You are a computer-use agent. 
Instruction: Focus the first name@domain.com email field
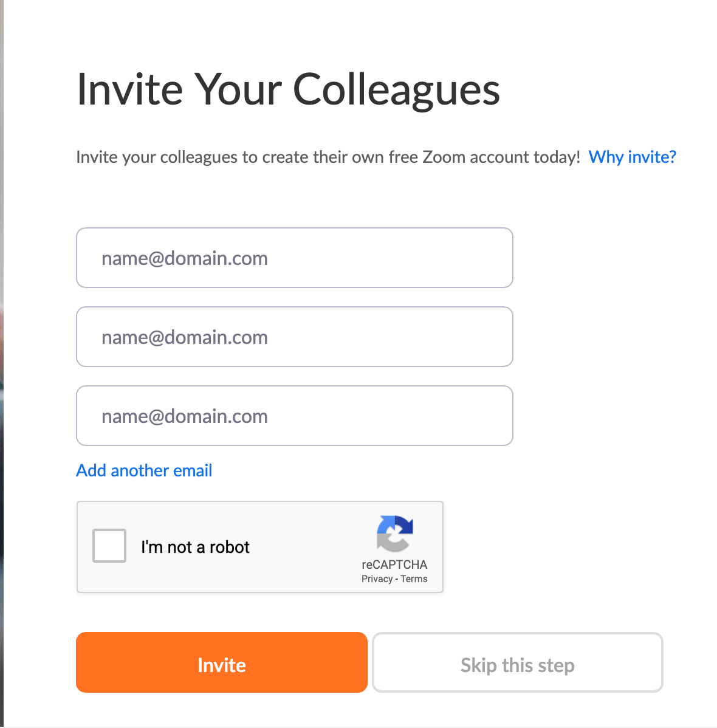pyautogui.click(x=295, y=258)
